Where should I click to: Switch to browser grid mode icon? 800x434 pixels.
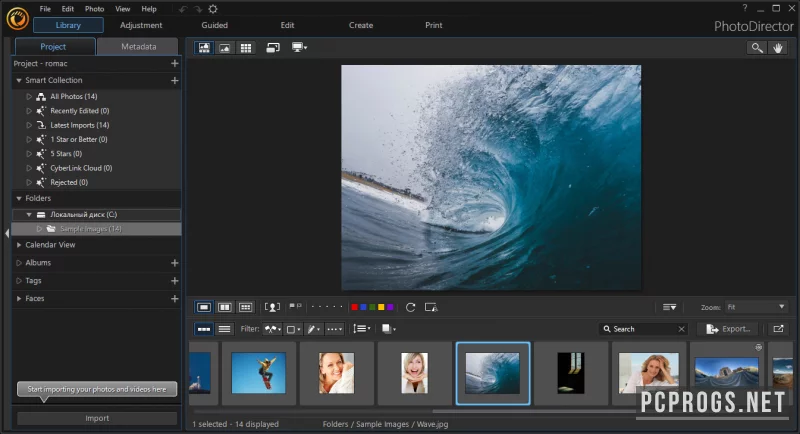pyautogui.click(x=246, y=47)
